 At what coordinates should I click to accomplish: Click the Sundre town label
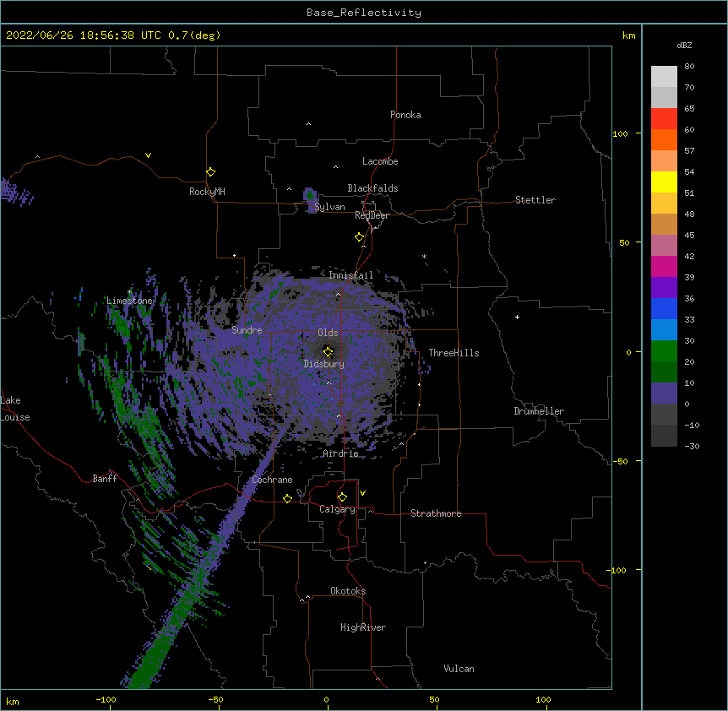coord(247,330)
